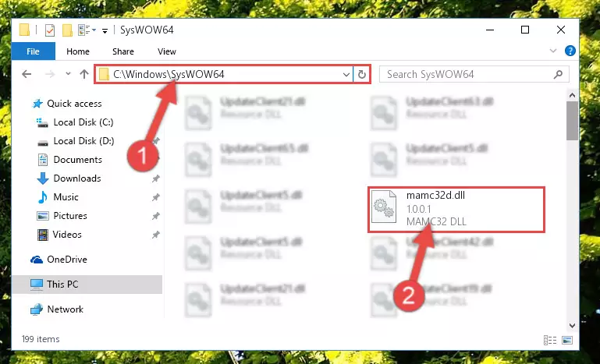Click the scrollbar up arrow
The height and width of the screenshot is (364, 600).
click(x=572, y=95)
